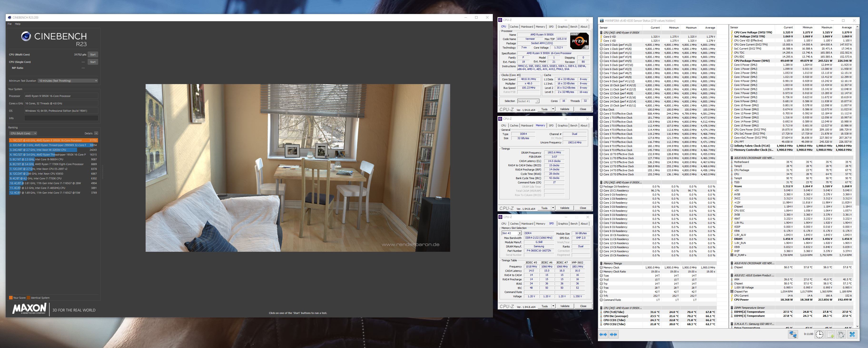The image size is (868, 348).
Task: Open the Cinebench Help menu
Action: [18, 24]
